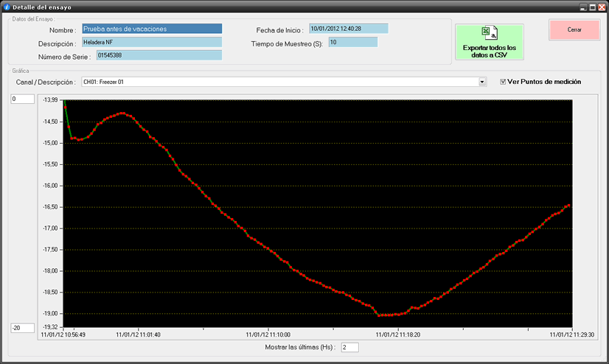Minimize the Detalle del ensayo window

(582, 6)
